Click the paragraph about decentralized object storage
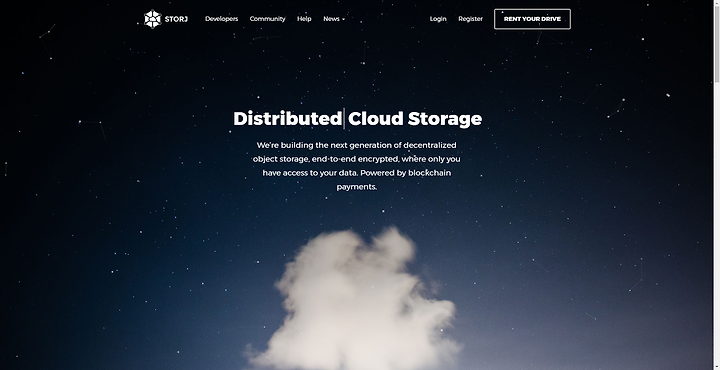This screenshot has height=370, width=720. click(357, 166)
